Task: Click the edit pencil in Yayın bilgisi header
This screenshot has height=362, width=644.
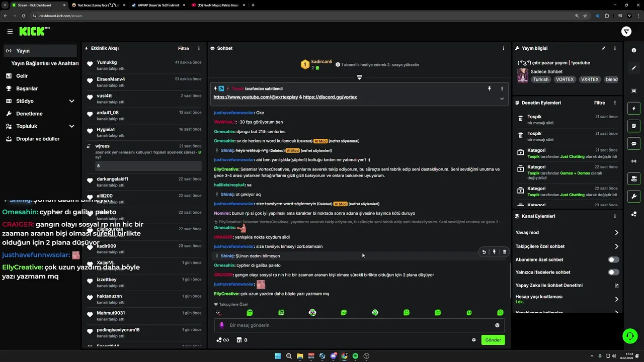Action: point(603,48)
